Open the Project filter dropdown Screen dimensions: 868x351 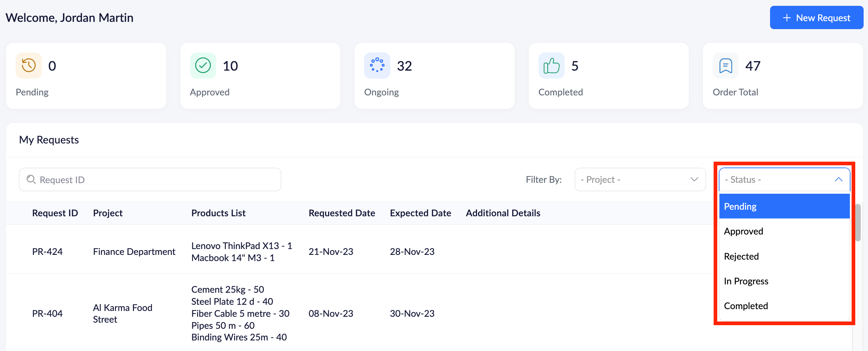(640, 180)
